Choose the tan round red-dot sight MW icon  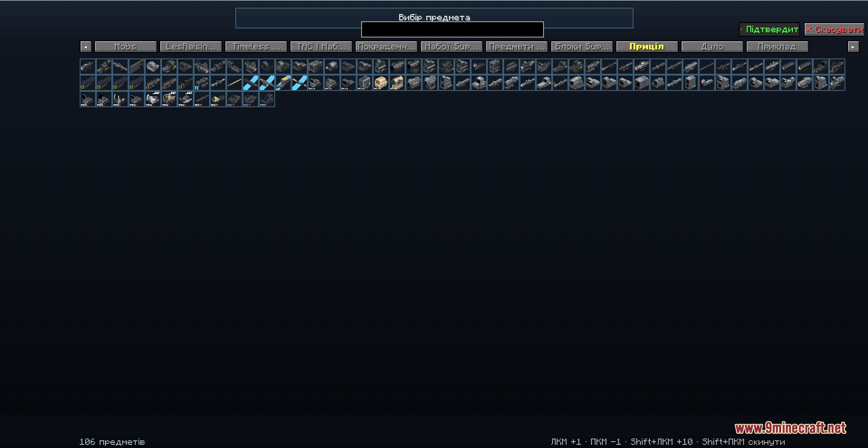397,83
